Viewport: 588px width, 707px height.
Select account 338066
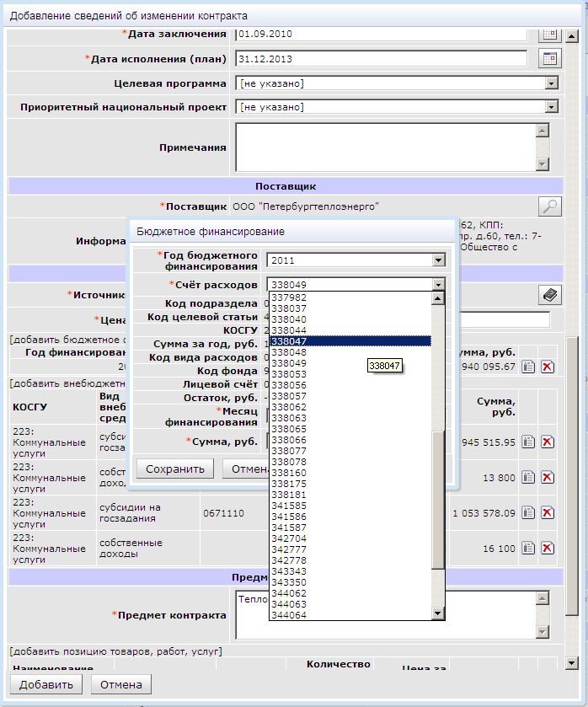350,440
